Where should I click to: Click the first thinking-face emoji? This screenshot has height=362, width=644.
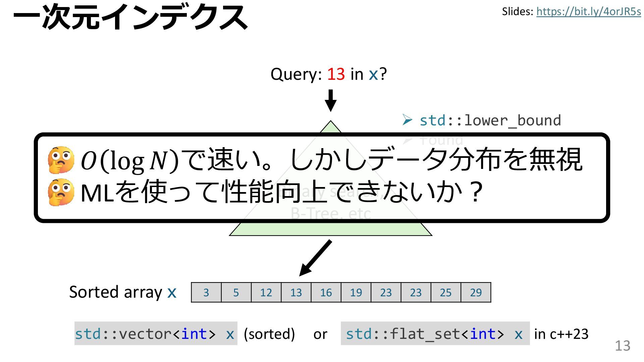[x=61, y=160]
